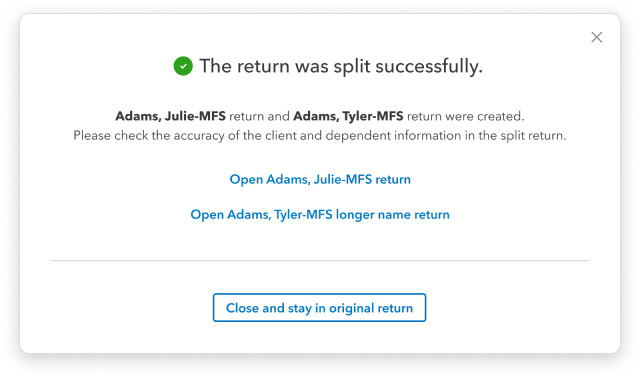The width and height of the screenshot is (640, 377).
Task: Dismiss the dialog with the X icon
Action: click(x=596, y=37)
